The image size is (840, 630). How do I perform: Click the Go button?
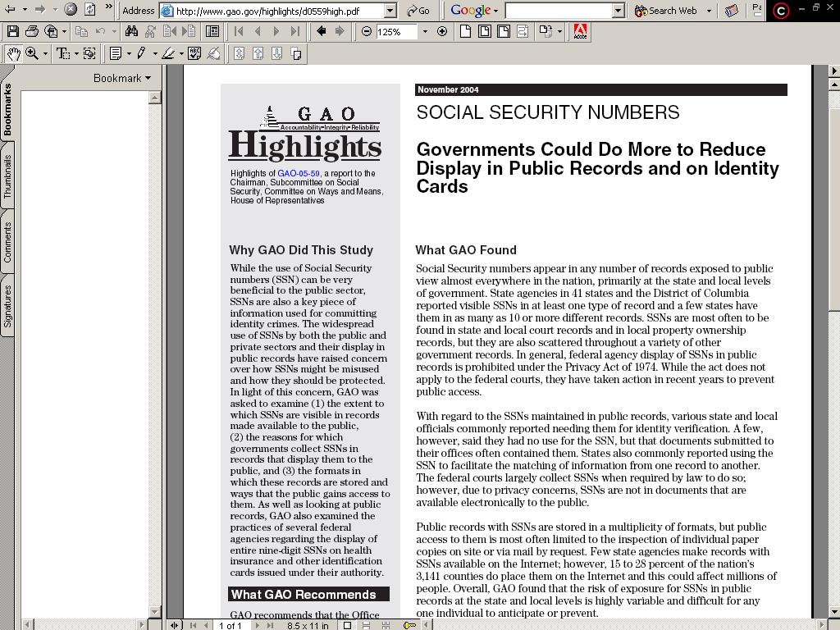pos(418,11)
